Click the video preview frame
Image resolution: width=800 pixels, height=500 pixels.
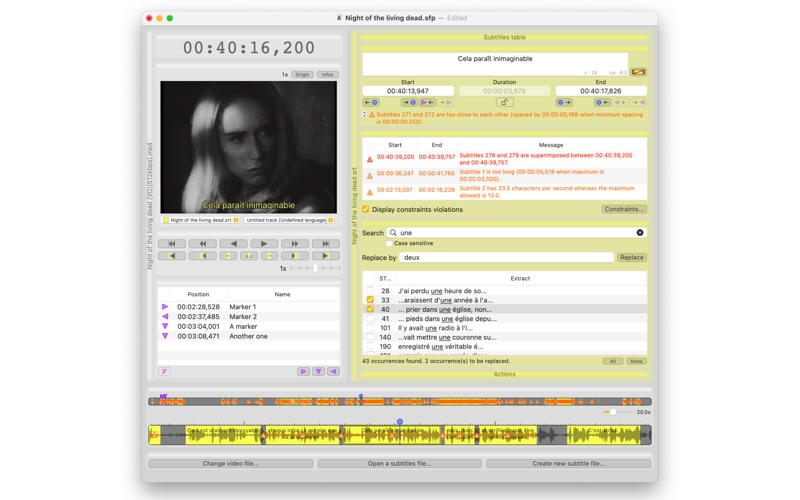(248, 147)
